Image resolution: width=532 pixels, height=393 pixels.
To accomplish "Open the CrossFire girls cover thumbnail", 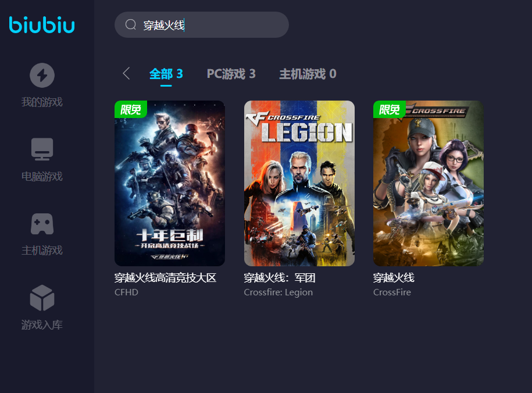I will click(x=429, y=183).
